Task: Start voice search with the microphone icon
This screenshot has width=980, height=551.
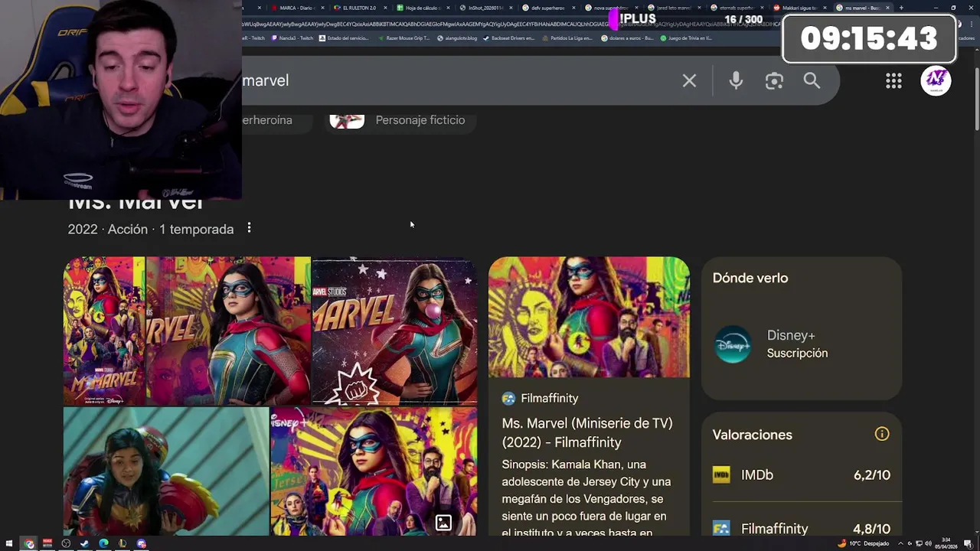Action: coord(736,80)
